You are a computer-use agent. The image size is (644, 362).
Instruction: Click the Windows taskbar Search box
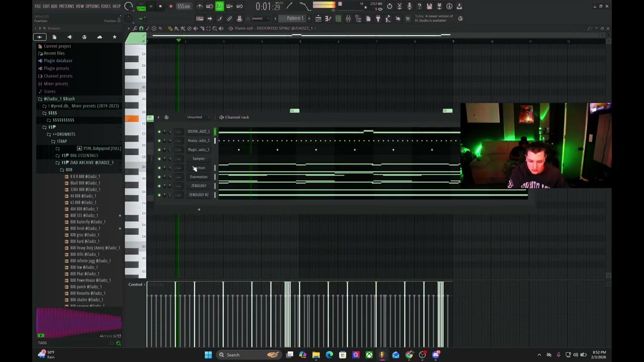[249, 355]
